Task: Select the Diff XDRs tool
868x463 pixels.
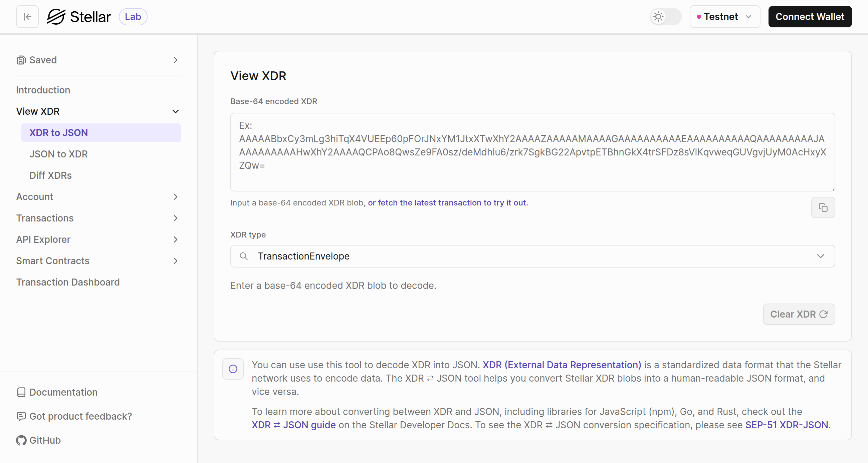Action: 50,175
